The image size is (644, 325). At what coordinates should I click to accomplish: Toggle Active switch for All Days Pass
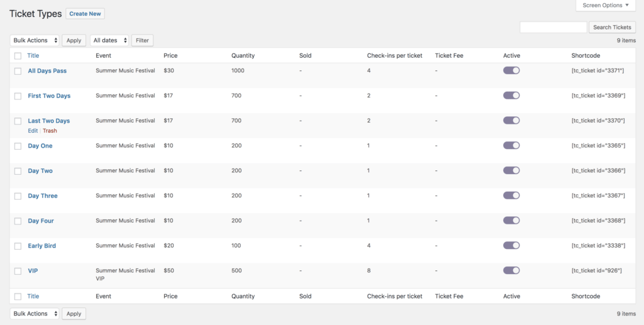[x=511, y=70]
